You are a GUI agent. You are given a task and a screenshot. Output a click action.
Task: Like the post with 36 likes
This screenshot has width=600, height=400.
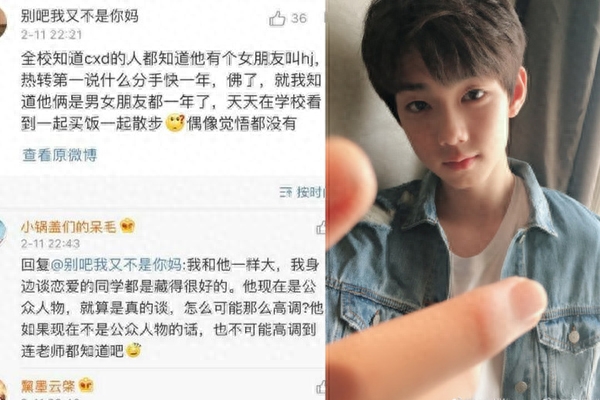[277, 18]
